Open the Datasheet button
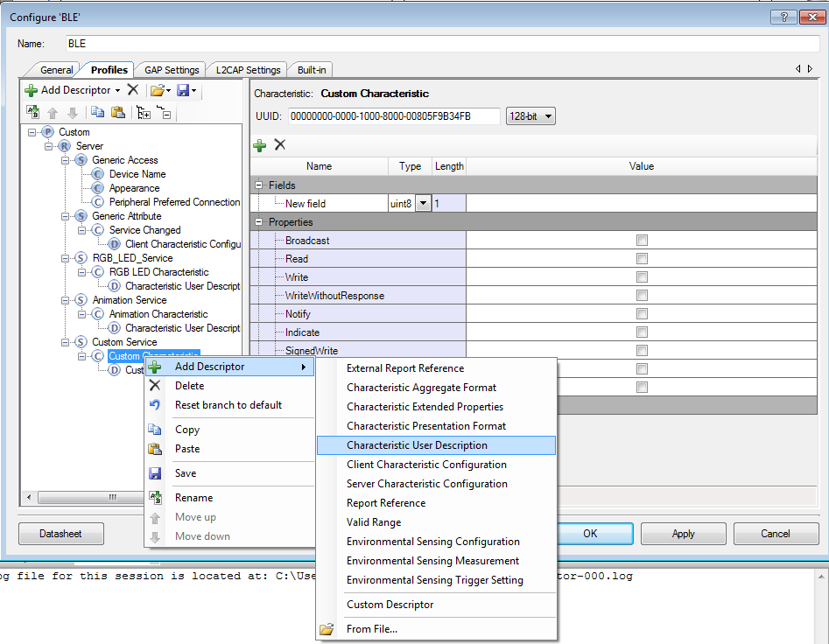829x644 pixels. 60,534
